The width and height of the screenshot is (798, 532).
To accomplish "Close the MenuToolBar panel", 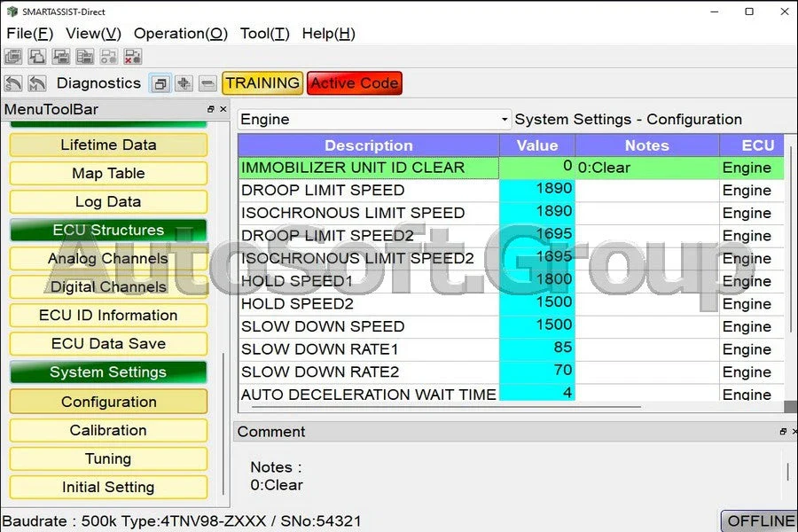I will pos(223,109).
